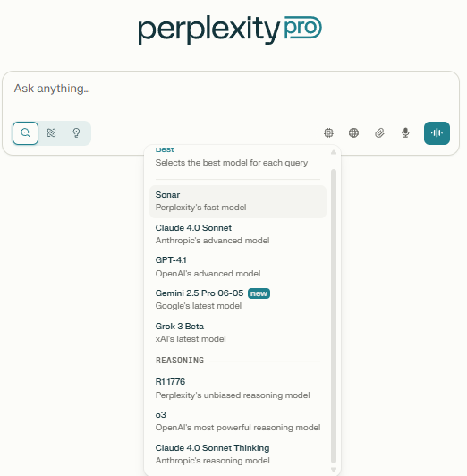Choose Gemini 2.5 Pro 06-05
This screenshot has height=476, width=467.
click(238, 300)
